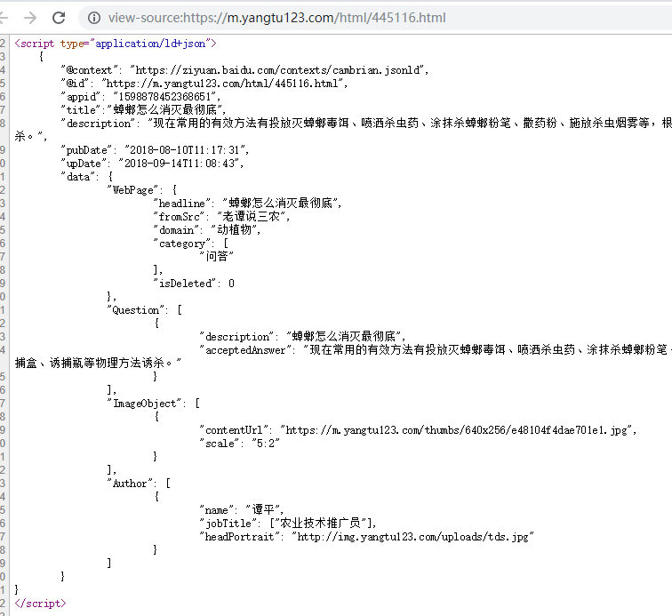Viewport: 672px width, 616px height.
Task: Click the "Author" key
Action: (130, 484)
